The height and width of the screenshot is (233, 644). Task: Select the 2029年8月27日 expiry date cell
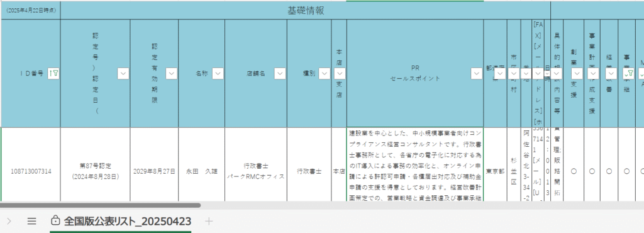(x=155, y=171)
